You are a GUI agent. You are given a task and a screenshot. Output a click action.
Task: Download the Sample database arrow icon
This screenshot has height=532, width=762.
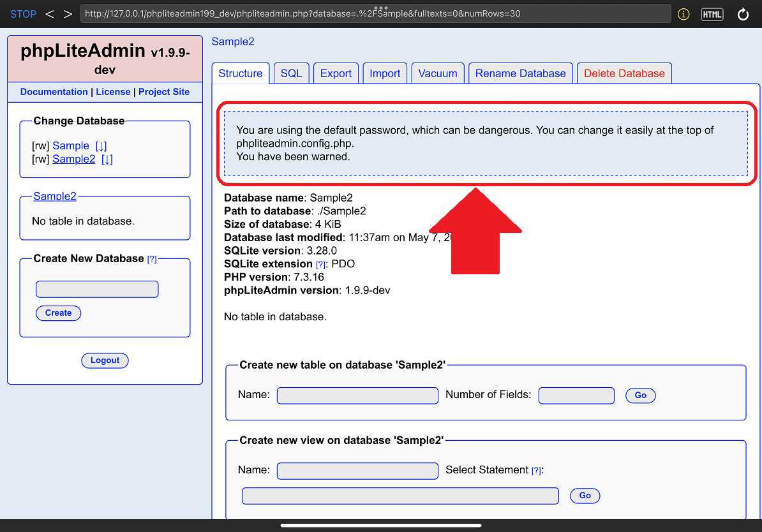click(101, 145)
